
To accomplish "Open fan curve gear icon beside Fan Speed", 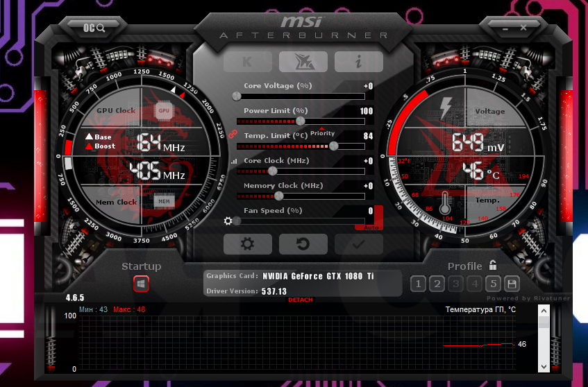I will point(228,221).
